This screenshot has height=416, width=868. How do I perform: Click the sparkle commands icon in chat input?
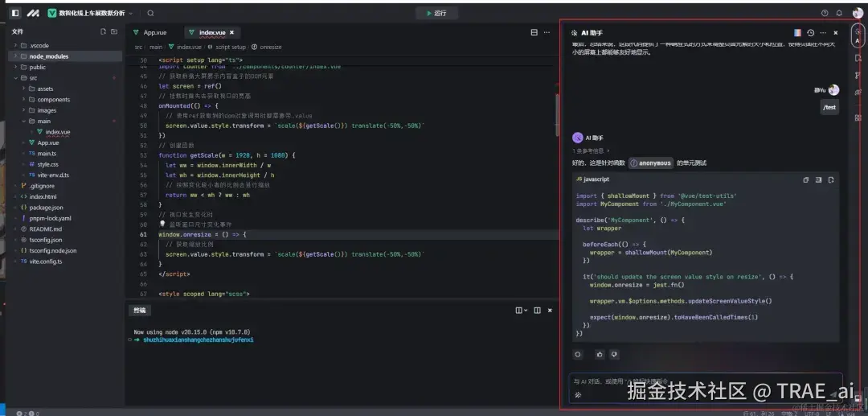click(x=578, y=395)
